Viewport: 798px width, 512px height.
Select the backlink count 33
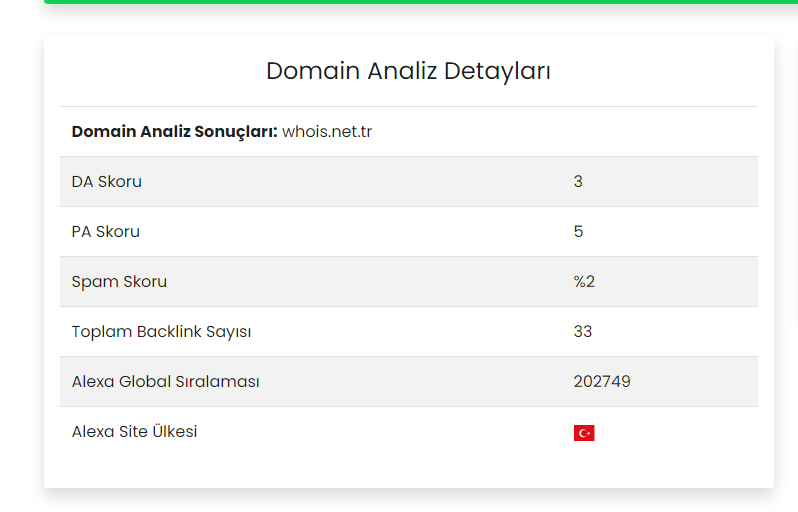pyautogui.click(x=583, y=331)
